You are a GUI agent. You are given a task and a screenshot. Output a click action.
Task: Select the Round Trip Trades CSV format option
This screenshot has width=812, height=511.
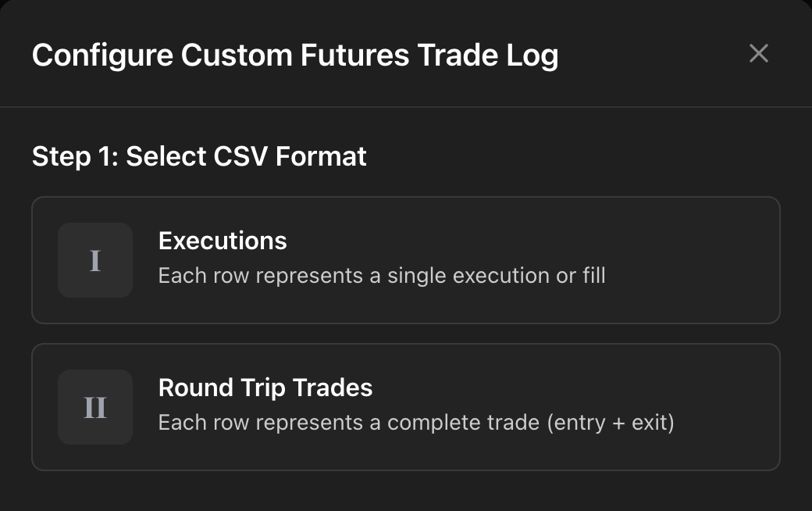point(405,406)
